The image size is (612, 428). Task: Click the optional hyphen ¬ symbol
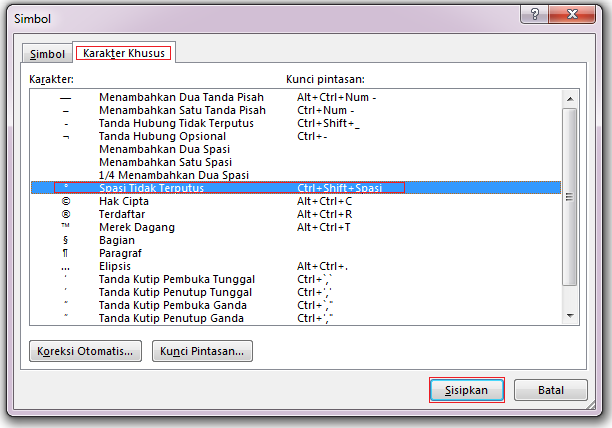66,137
